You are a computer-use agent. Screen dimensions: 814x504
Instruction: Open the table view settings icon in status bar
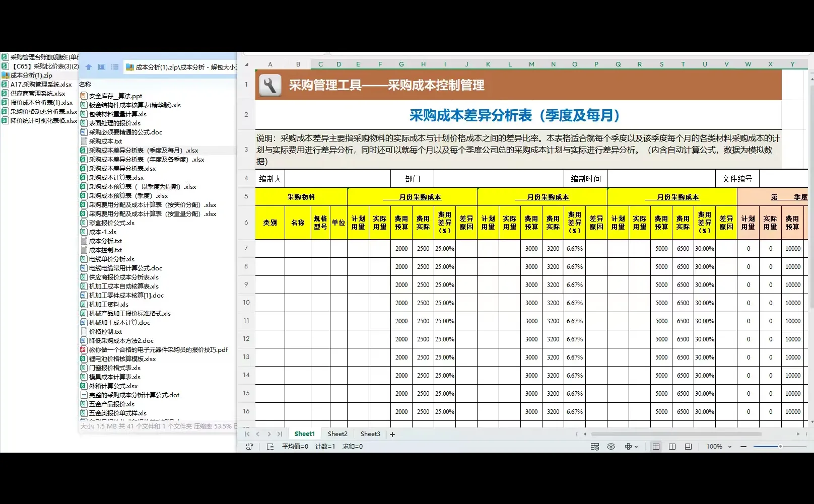(x=595, y=446)
